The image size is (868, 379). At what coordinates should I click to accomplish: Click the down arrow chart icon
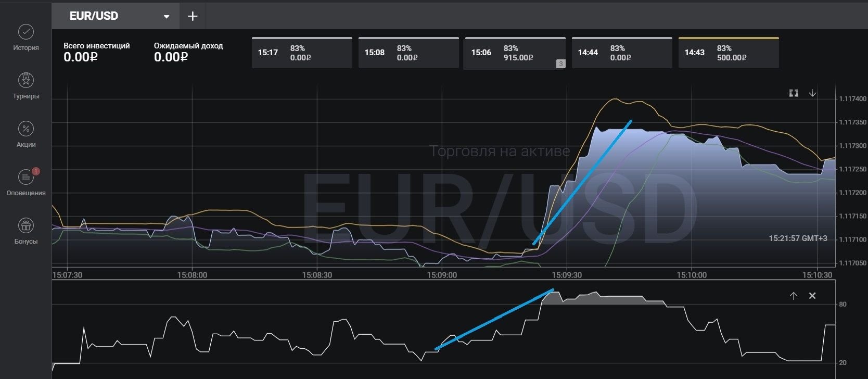point(812,93)
